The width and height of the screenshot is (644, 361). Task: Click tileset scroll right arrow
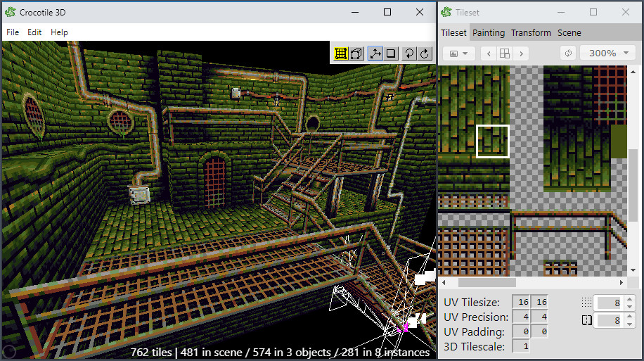pyautogui.click(x=622, y=282)
